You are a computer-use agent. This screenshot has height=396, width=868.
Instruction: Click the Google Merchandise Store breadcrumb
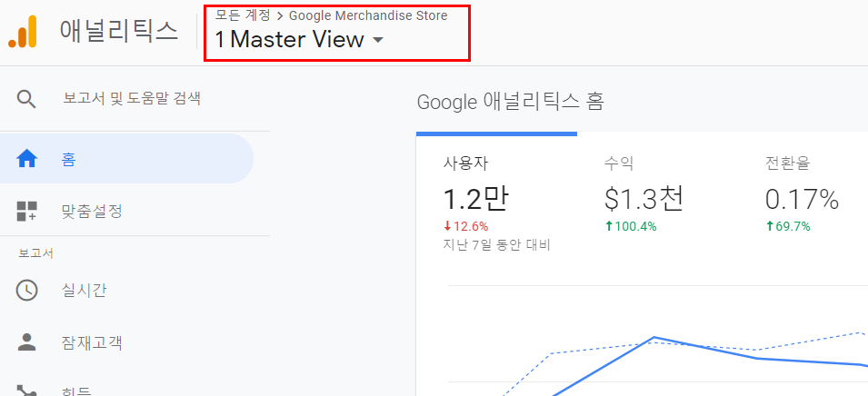(368, 15)
